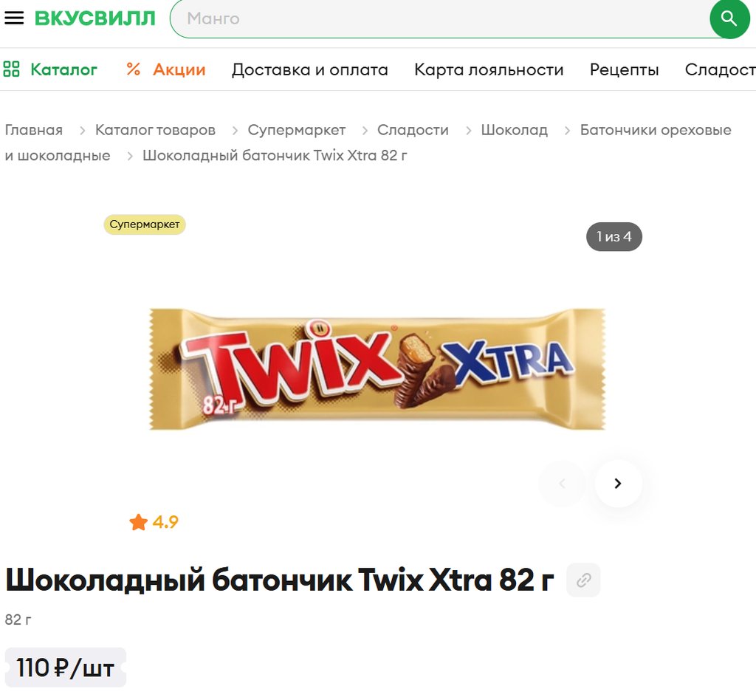Navigate to Шоколад breadcrumb category
756x700 pixels.
pos(514,130)
